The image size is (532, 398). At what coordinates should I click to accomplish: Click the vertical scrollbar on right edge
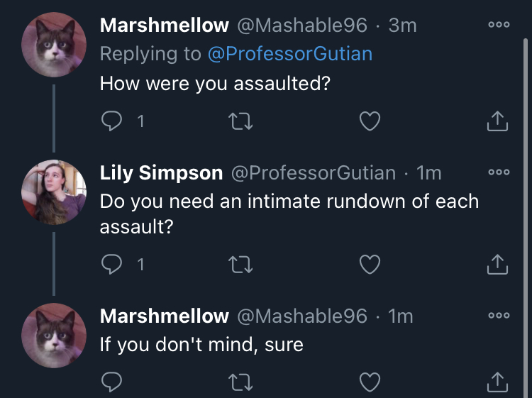(x=526, y=217)
